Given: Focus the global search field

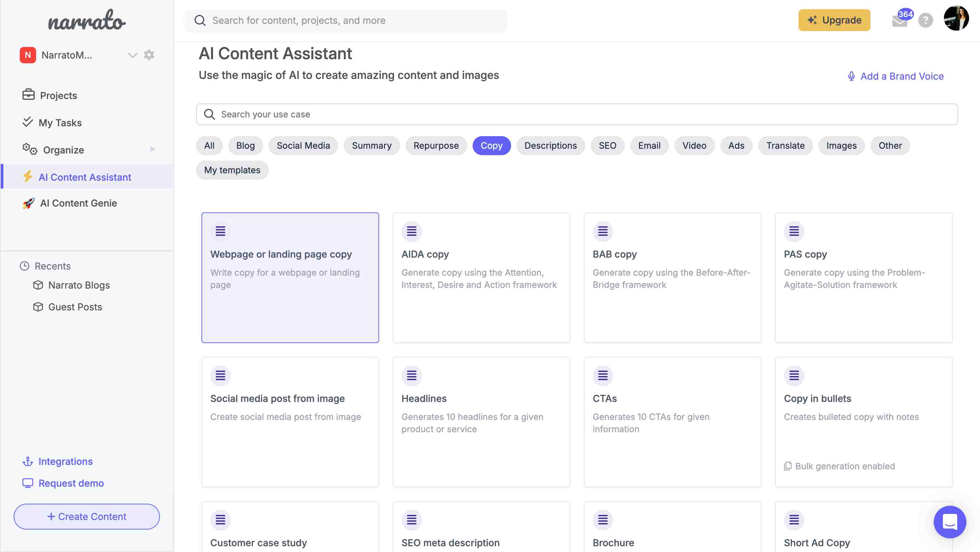Looking at the screenshot, I should tap(346, 20).
